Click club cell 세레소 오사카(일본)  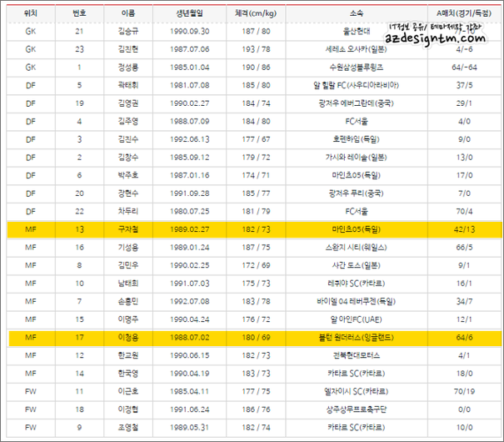pyautogui.click(x=357, y=49)
